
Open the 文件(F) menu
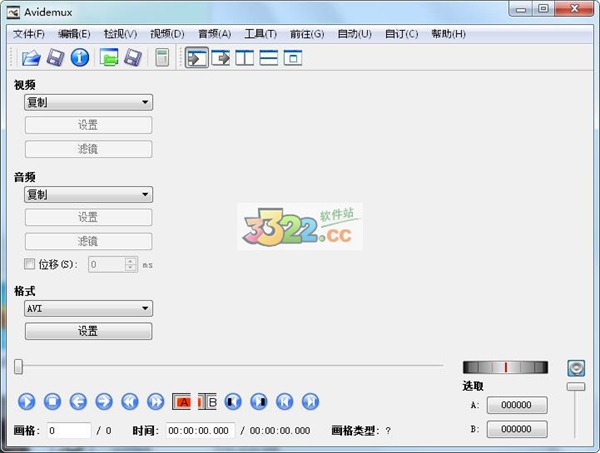[x=29, y=34]
